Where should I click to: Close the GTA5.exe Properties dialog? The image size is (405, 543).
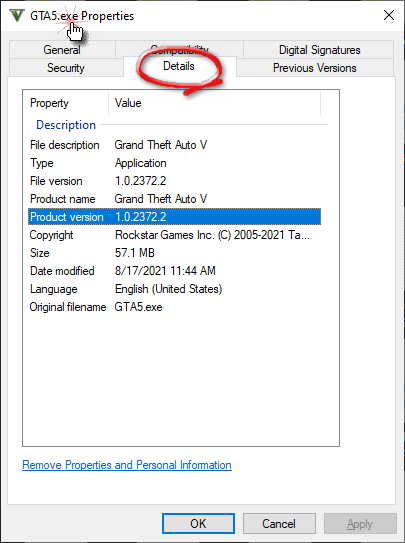coord(389,15)
